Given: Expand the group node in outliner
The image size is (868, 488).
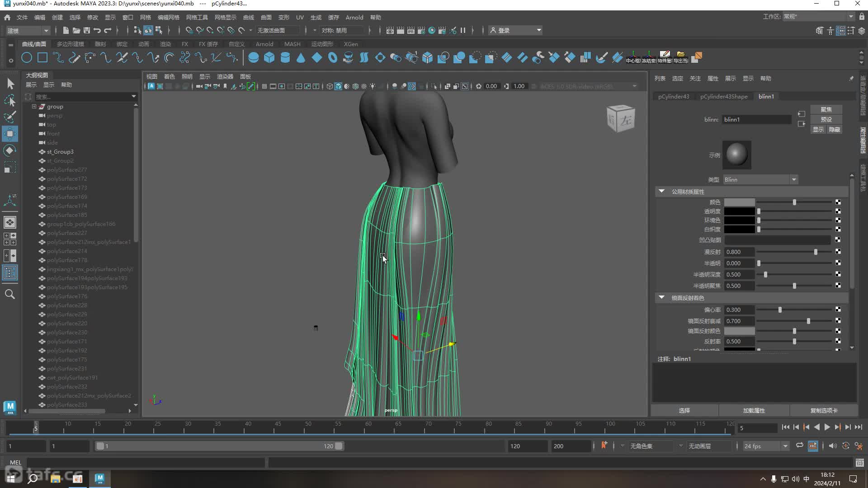Looking at the screenshot, I should (x=34, y=107).
